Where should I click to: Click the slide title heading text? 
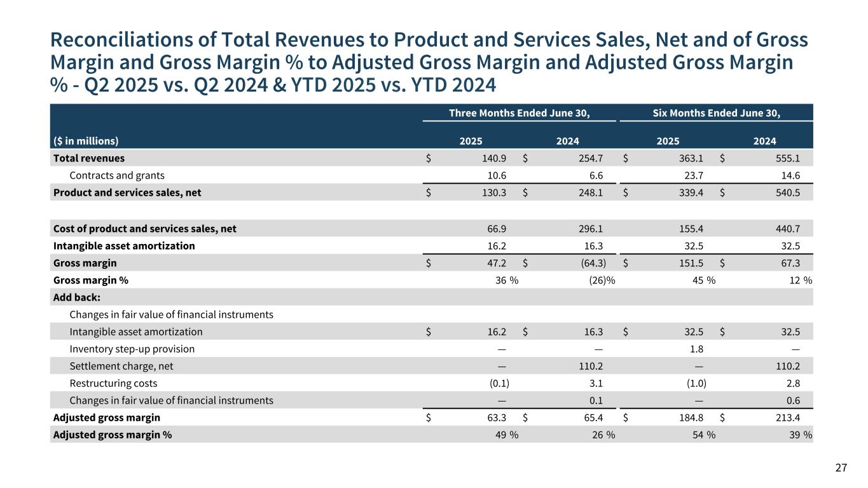pos(429,62)
